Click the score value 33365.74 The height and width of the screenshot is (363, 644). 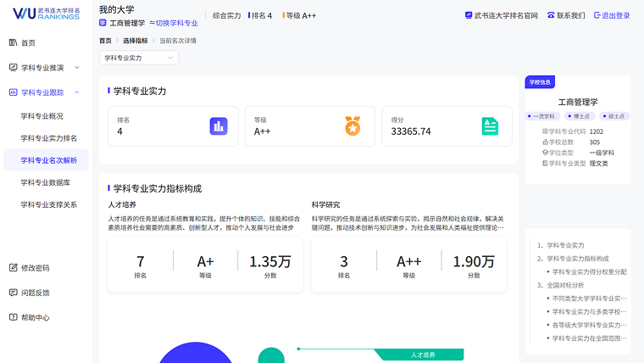(x=411, y=131)
